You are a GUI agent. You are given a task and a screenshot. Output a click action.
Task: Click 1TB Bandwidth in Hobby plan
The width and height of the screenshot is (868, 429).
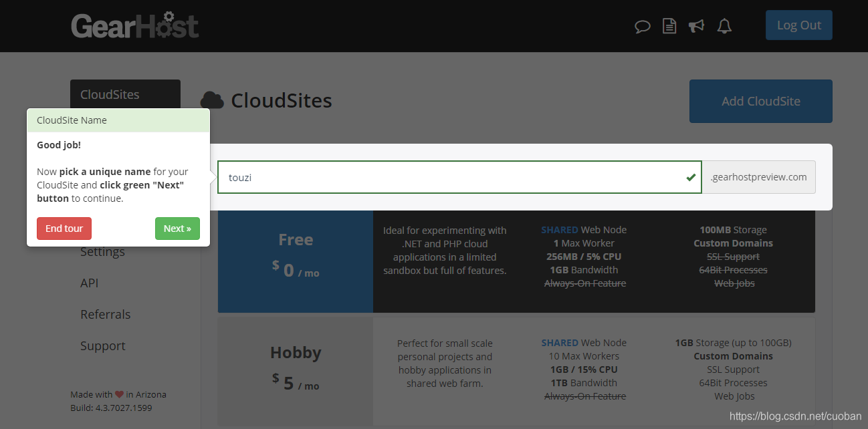tap(584, 383)
